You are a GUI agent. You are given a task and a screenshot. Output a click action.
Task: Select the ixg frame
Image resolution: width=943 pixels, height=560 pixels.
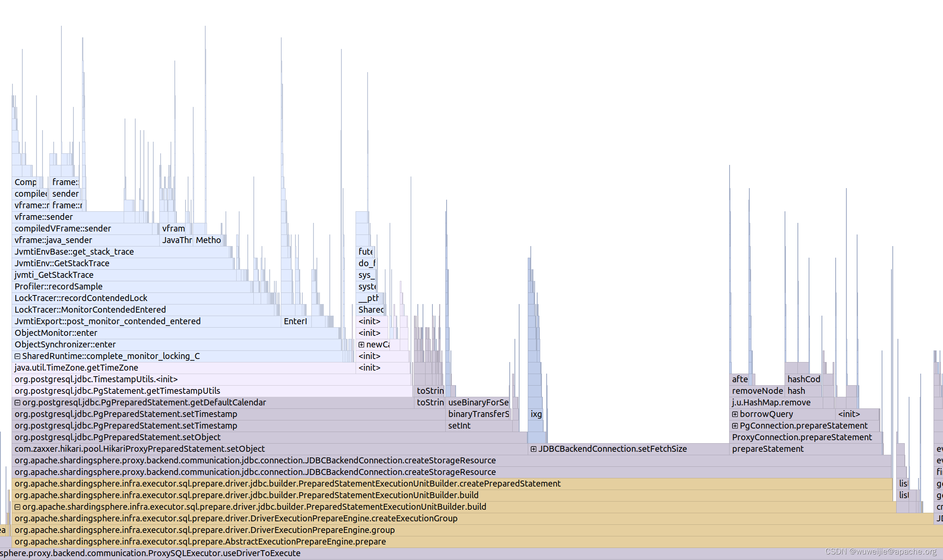pos(536,414)
